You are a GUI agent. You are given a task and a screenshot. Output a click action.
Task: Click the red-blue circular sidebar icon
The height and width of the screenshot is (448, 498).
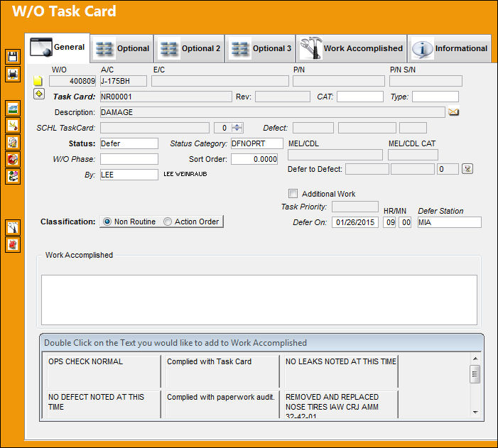pyautogui.click(x=13, y=159)
